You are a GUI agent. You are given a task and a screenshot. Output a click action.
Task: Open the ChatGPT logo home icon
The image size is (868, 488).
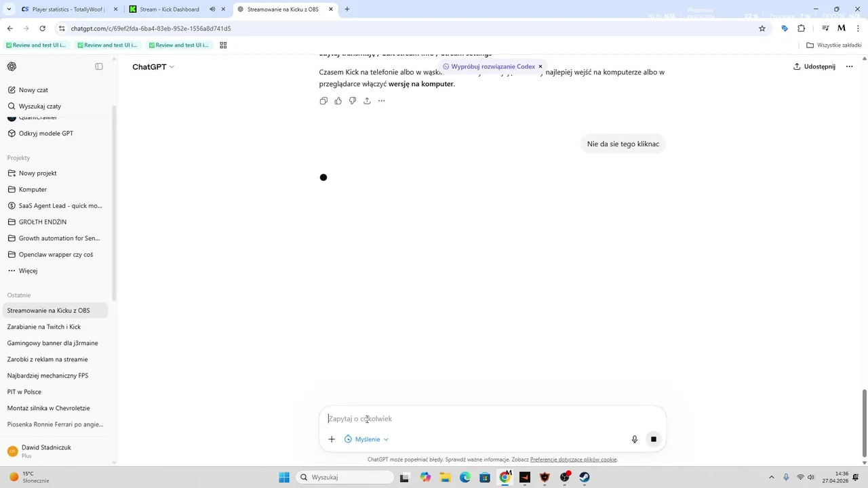pyautogui.click(x=12, y=66)
